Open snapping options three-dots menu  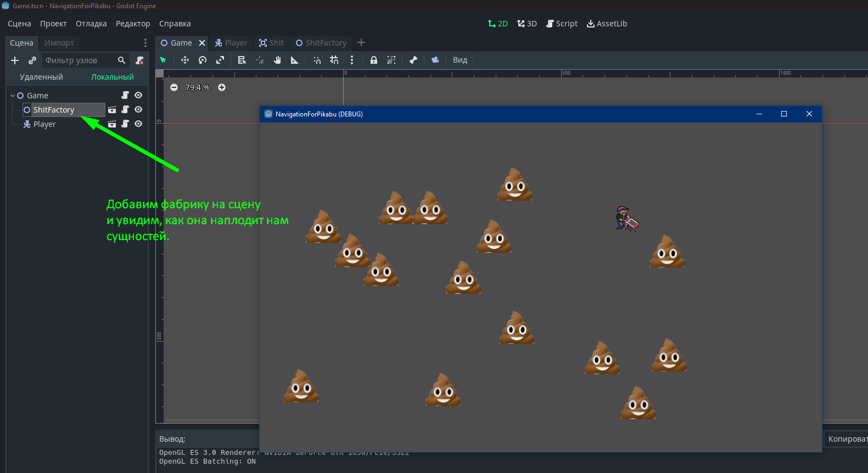tap(352, 60)
